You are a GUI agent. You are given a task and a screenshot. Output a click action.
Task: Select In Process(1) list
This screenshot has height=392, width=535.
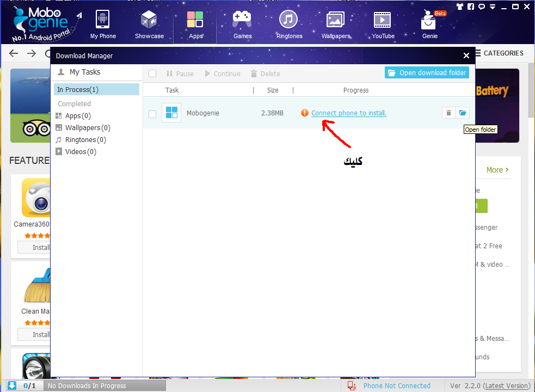tap(96, 89)
